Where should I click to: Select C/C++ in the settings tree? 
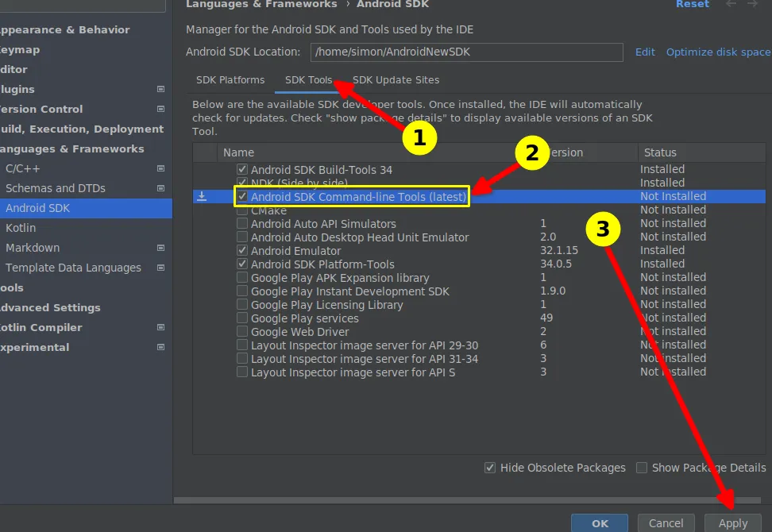tap(23, 168)
